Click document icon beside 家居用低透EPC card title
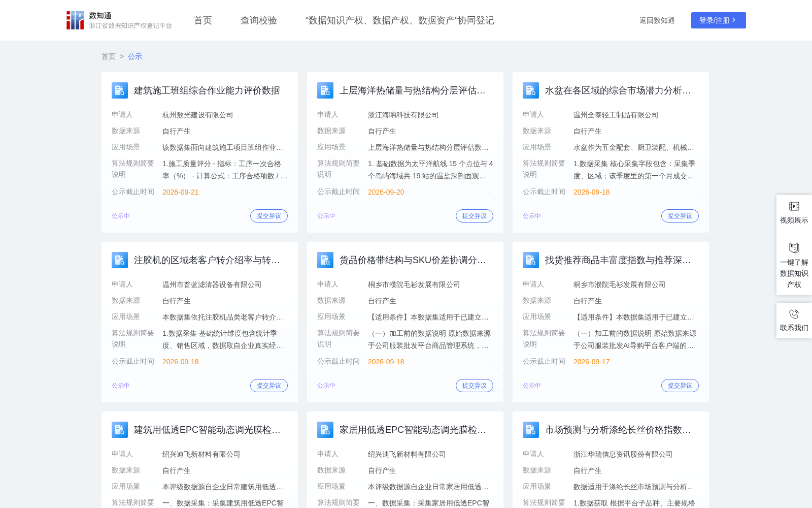This screenshot has height=508, width=812. pyautogui.click(x=325, y=430)
